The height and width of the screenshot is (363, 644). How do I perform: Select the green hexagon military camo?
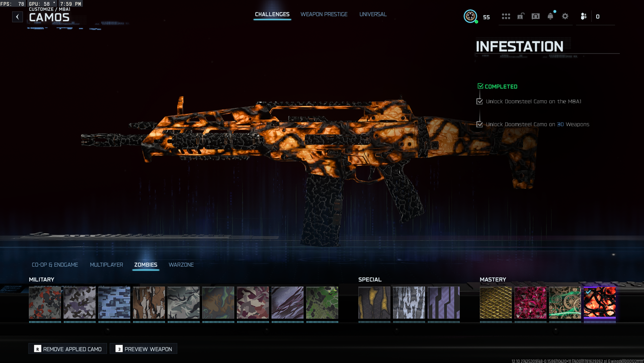[x=322, y=303]
